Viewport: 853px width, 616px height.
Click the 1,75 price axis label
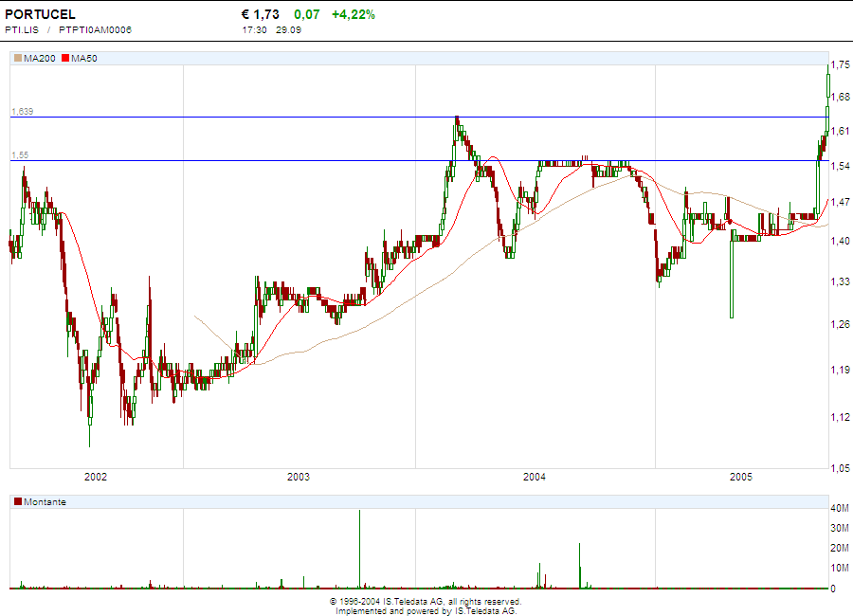click(840, 64)
